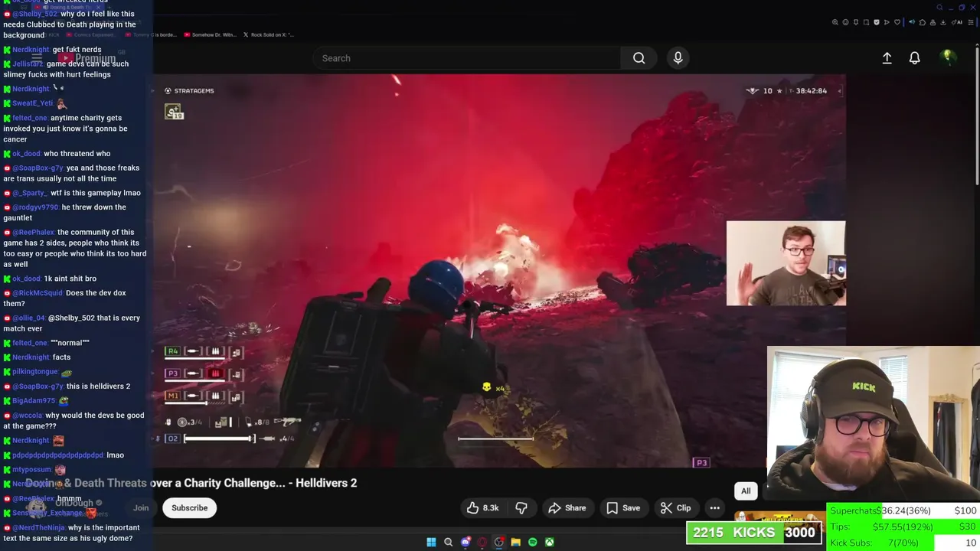Click chat username @ollie_04

[28, 318]
